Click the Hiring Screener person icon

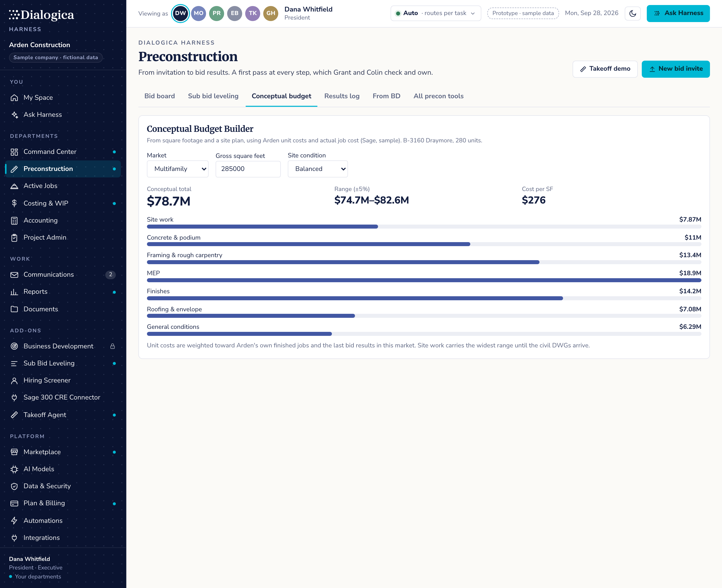point(14,380)
